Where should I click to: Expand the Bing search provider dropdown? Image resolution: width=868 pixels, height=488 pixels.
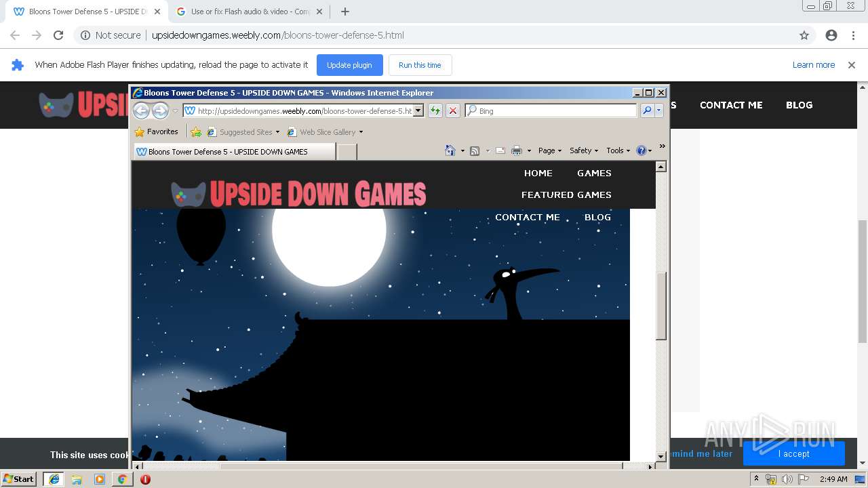[x=658, y=110]
